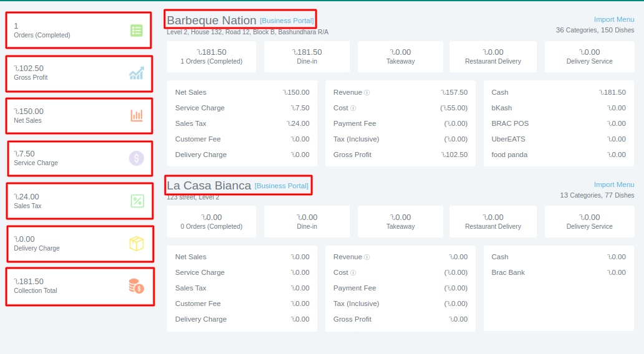
Task: Click '0 Orders (Completed)' tile under La Casa Bianca
Action: point(211,222)
